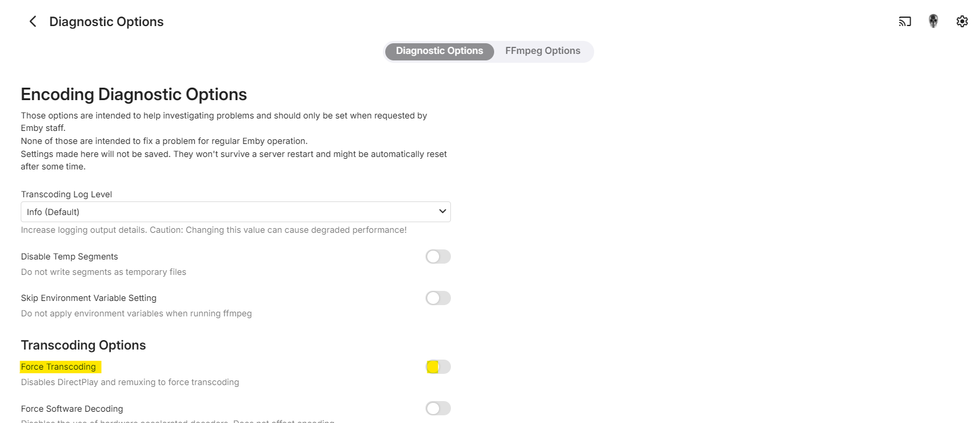
Task: Open the user profile avatar
Action: 933,21
